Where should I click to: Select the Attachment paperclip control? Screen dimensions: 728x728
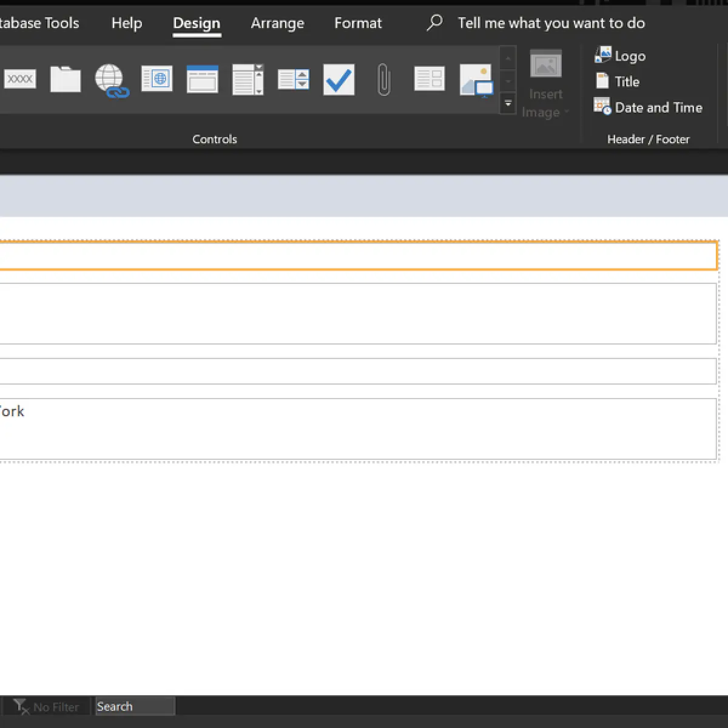[x=383, y=79]
